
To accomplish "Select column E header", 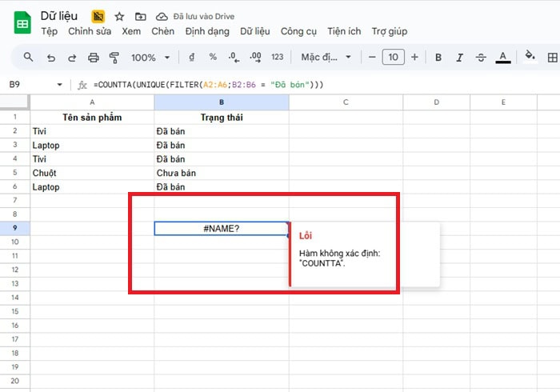I will [x=503, y=102].
